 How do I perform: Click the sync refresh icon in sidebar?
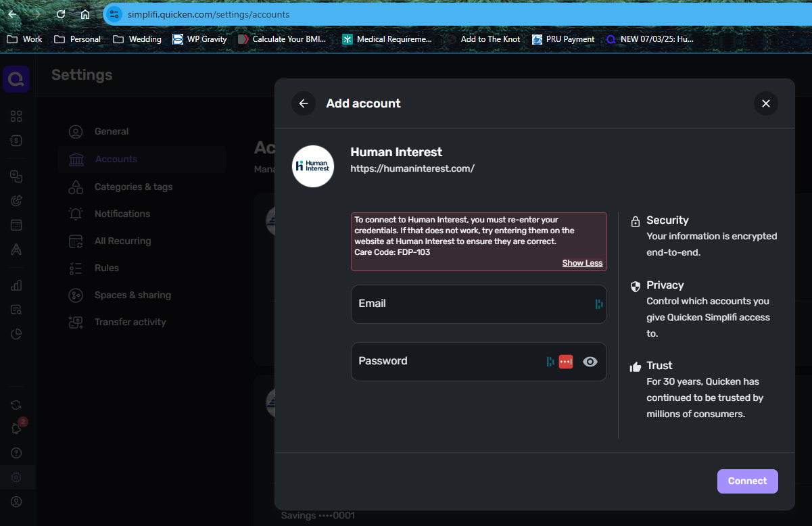click(16, 405)
